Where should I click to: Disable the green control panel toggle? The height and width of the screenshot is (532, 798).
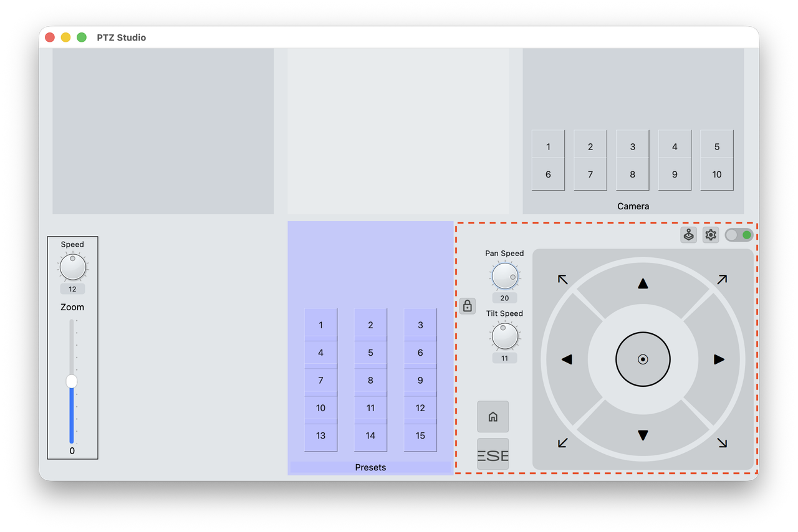point(738,235)
